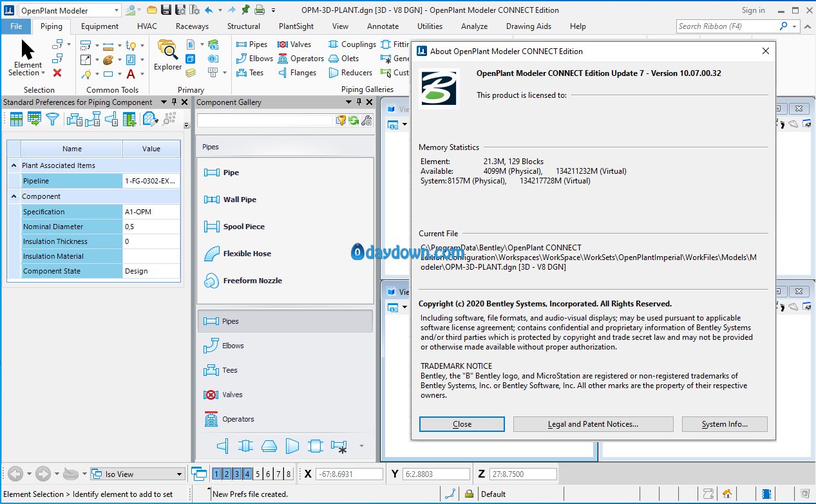This screenshot has height=504, width=816.
Task: Open the Olets gallery in the ribbon
Action: pos(343,59)
